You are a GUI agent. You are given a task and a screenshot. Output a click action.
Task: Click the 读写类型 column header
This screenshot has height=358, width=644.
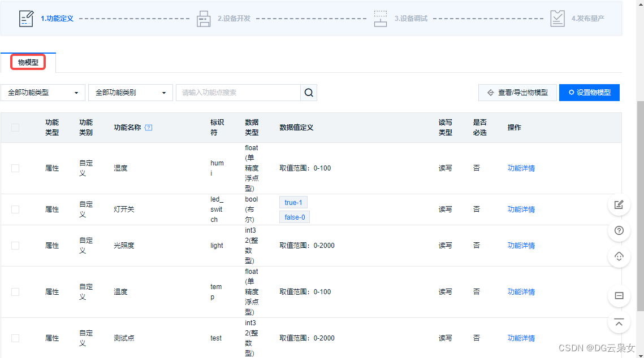tap(446, 128)
